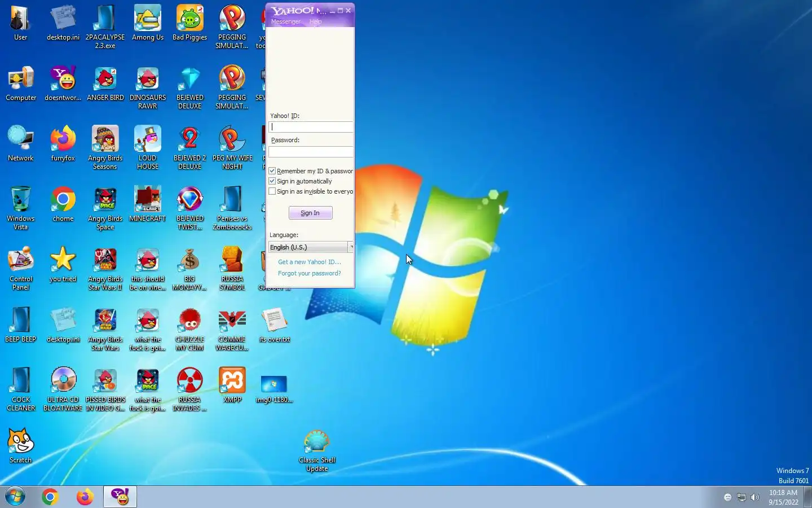Launch Chrome from the taskbar
The image size is (812, 508).
point(50,497)
